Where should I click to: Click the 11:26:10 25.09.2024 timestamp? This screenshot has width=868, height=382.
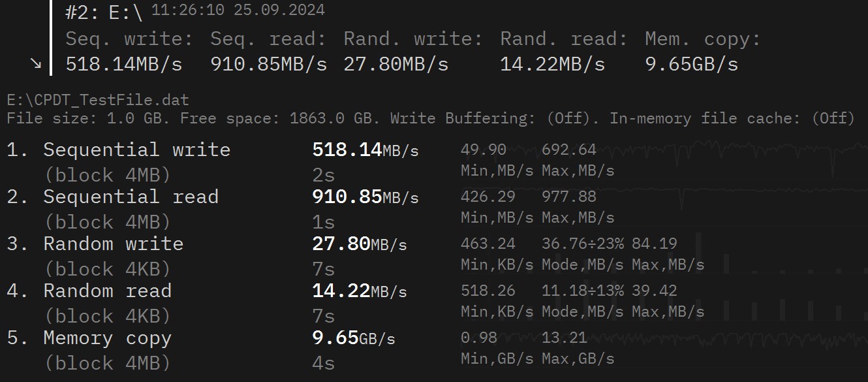point(238,10)
